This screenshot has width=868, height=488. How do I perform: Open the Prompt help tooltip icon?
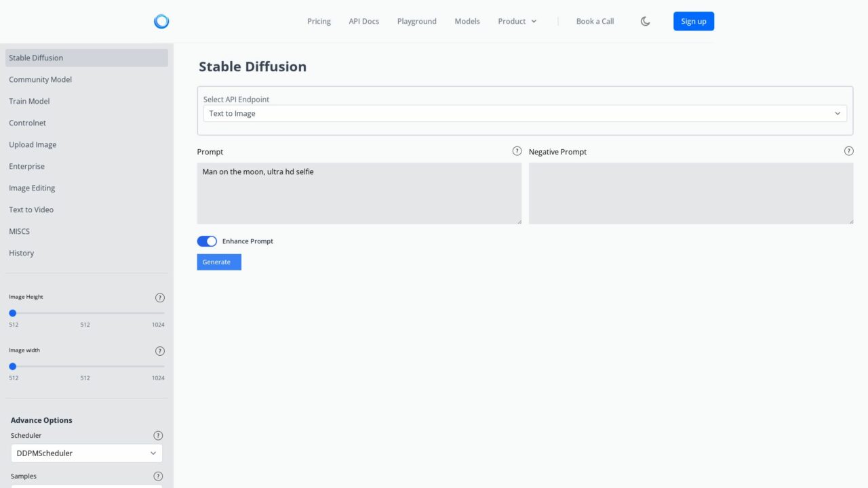[x=517, y=150]
